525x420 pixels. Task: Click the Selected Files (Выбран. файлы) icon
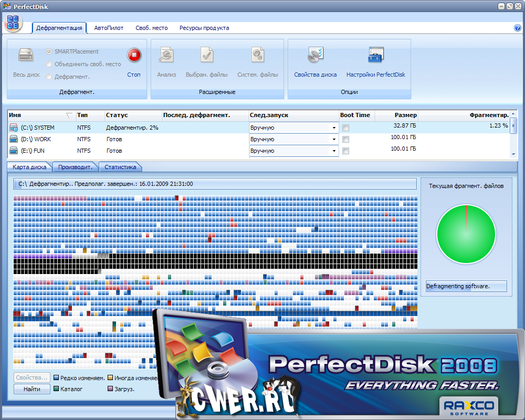[x=206, y=55]
